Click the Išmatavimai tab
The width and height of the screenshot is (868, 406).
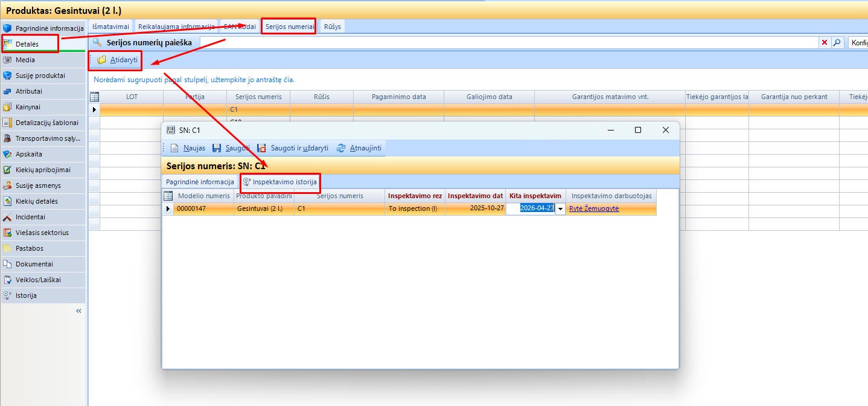110,27
